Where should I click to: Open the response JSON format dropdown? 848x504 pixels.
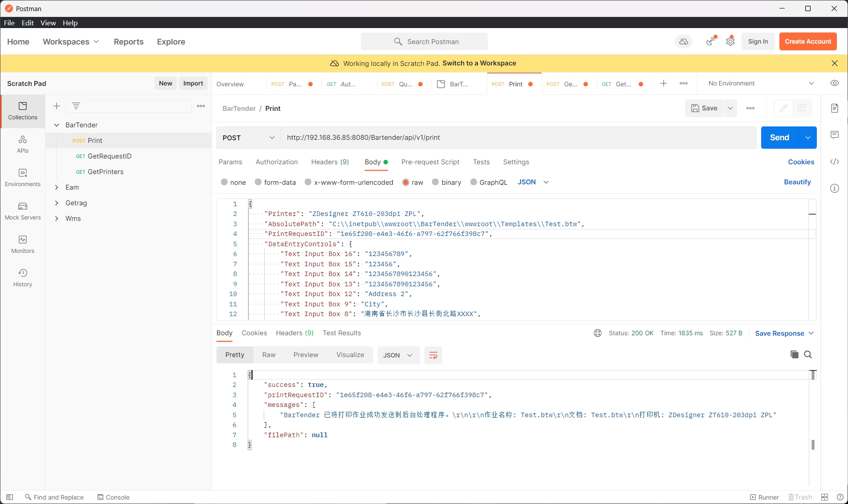pos(398,355)
